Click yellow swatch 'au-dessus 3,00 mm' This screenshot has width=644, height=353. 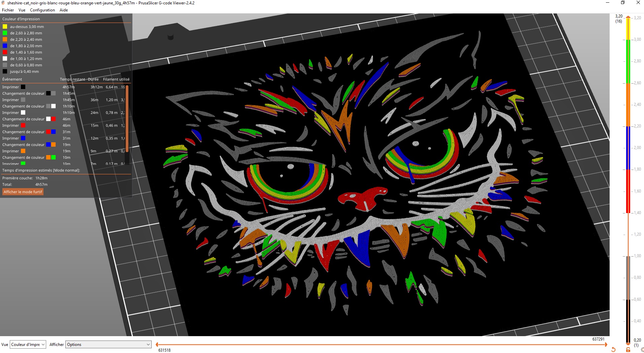(x=5, y=27)
